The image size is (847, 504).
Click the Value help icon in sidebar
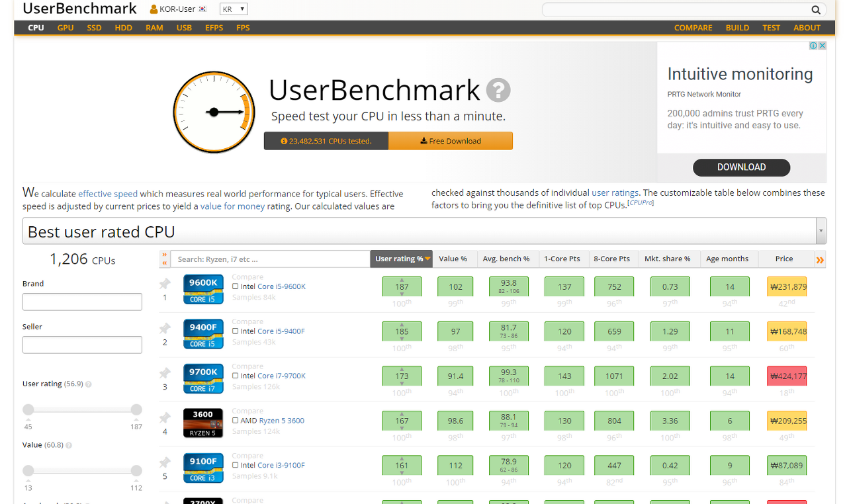(69, 446)
